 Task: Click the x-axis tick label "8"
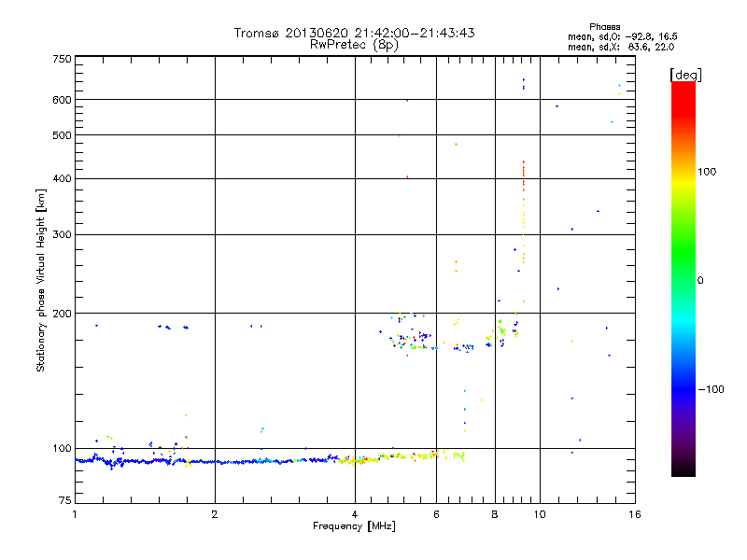click(x=495, y=514)
